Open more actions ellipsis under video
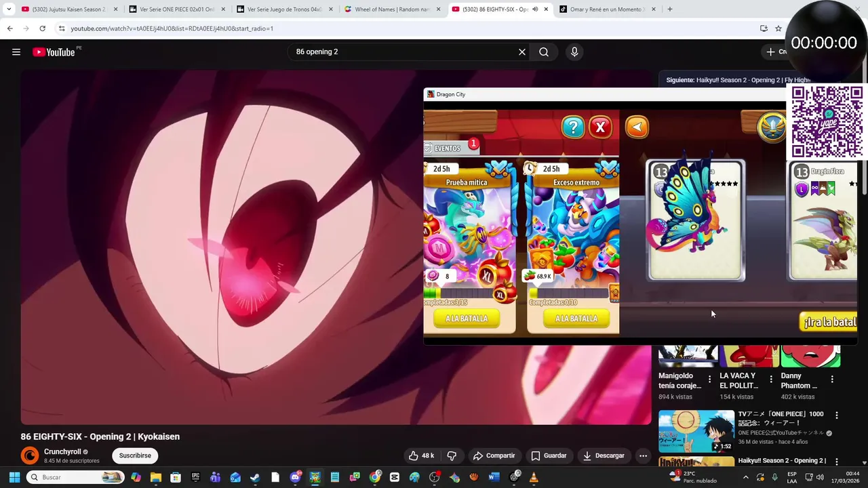 tap(643, 455)
